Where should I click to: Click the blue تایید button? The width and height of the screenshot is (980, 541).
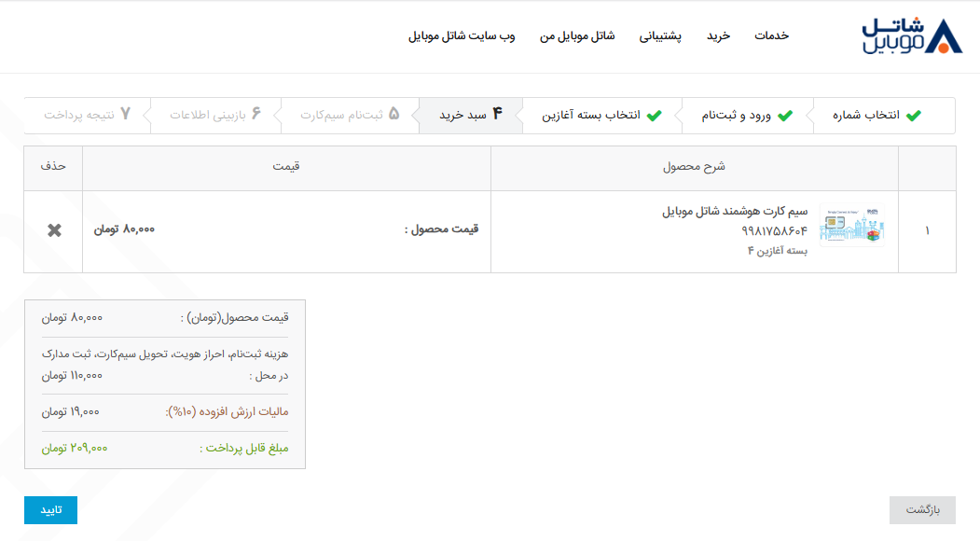tap(50, 509)
